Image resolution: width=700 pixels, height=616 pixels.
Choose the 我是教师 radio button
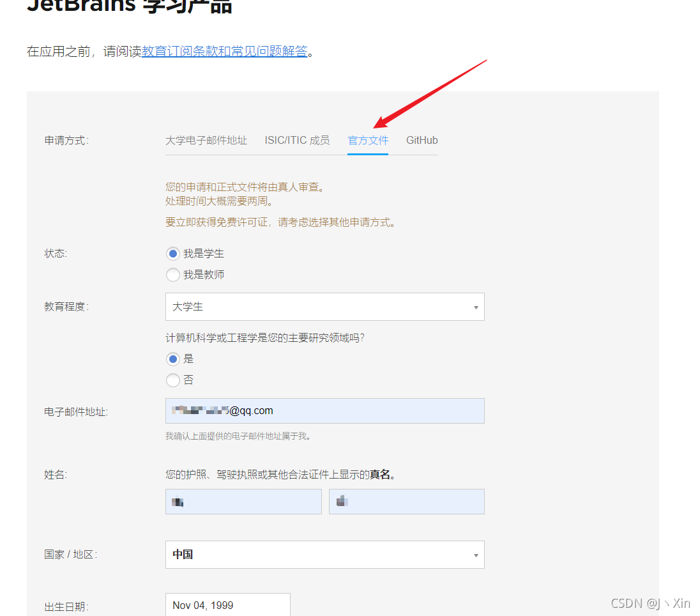[173, 275]
